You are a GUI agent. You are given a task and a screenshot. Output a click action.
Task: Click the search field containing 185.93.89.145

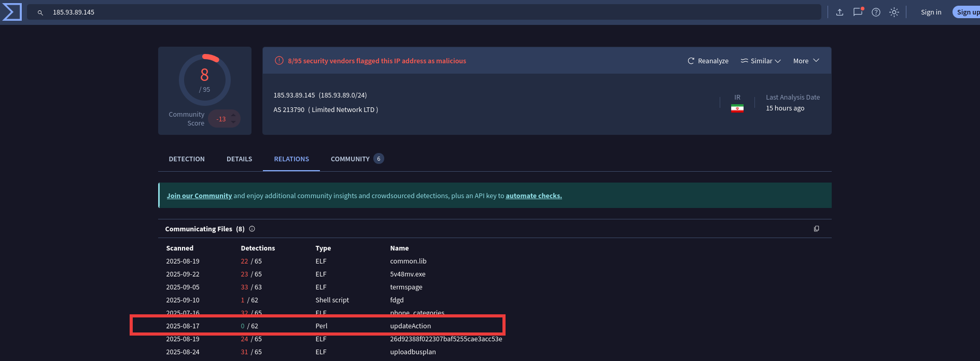point(415,12)
